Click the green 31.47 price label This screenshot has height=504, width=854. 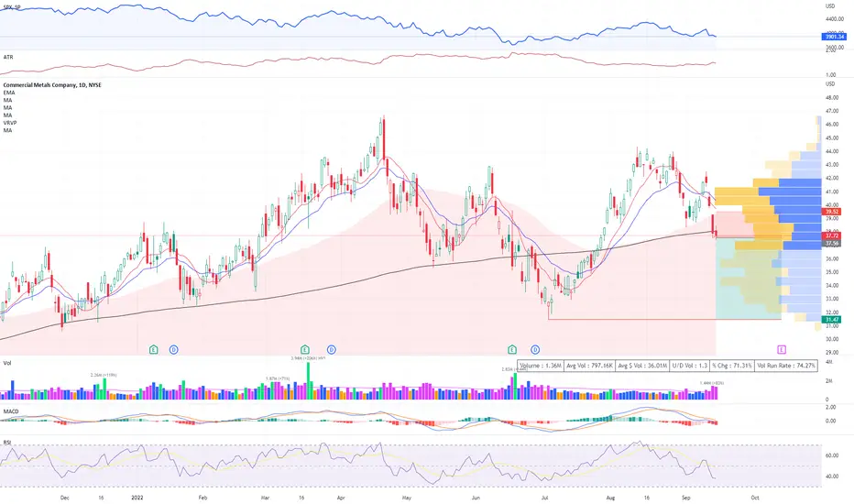click(x=832, y=320)
